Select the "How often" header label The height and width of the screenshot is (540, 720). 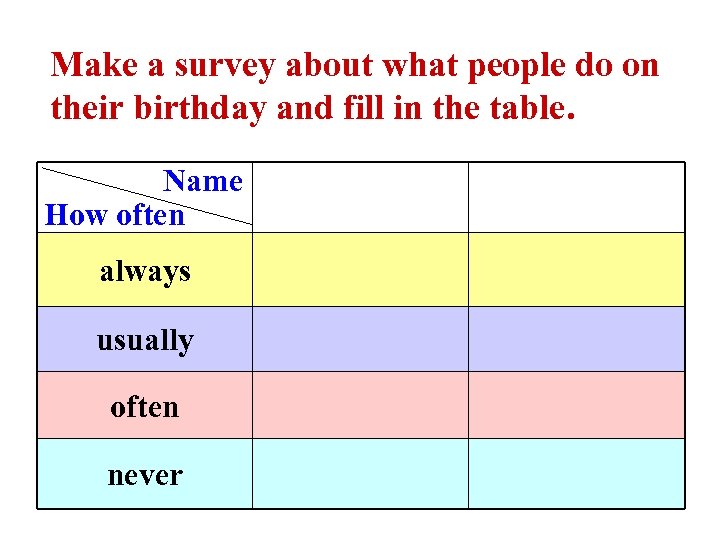pos(115,215)
